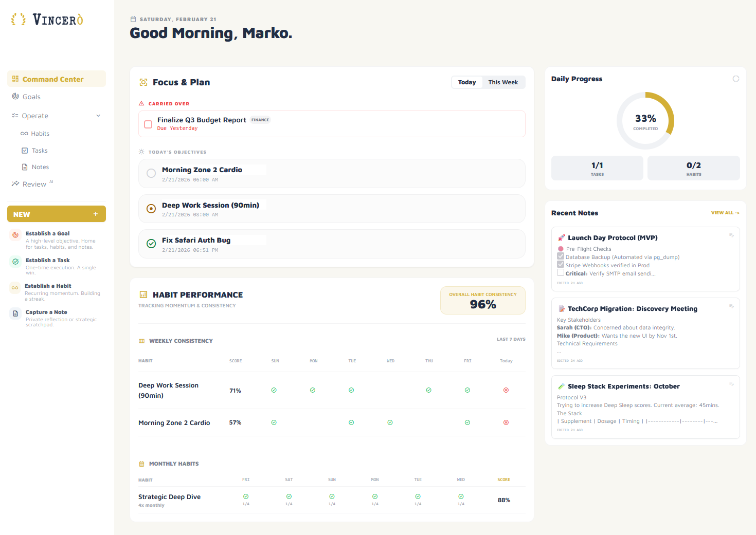
Task: Open the Review AI sidebar item
Action: (34, 184)
